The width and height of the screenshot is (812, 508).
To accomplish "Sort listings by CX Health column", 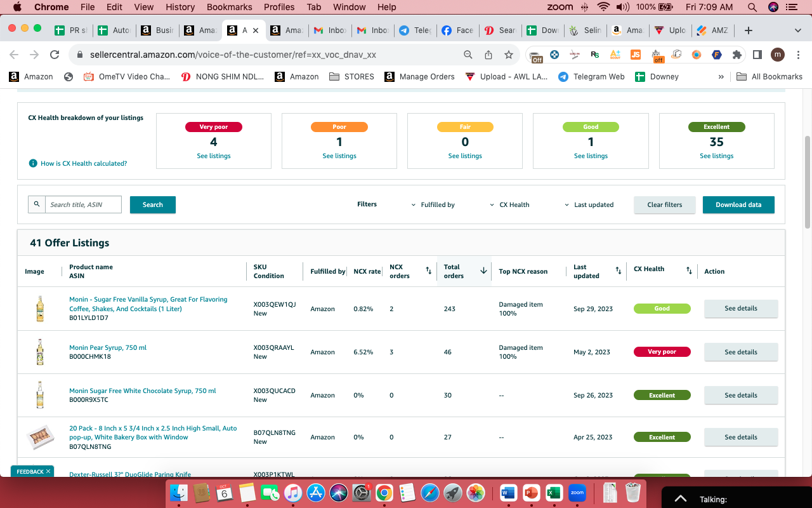I will pos(689,271).
